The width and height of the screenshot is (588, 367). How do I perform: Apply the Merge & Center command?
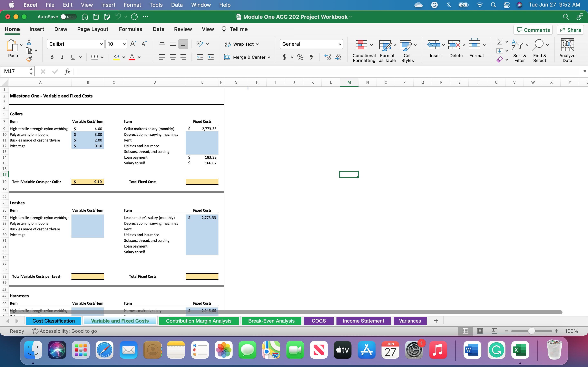point(247,57)
